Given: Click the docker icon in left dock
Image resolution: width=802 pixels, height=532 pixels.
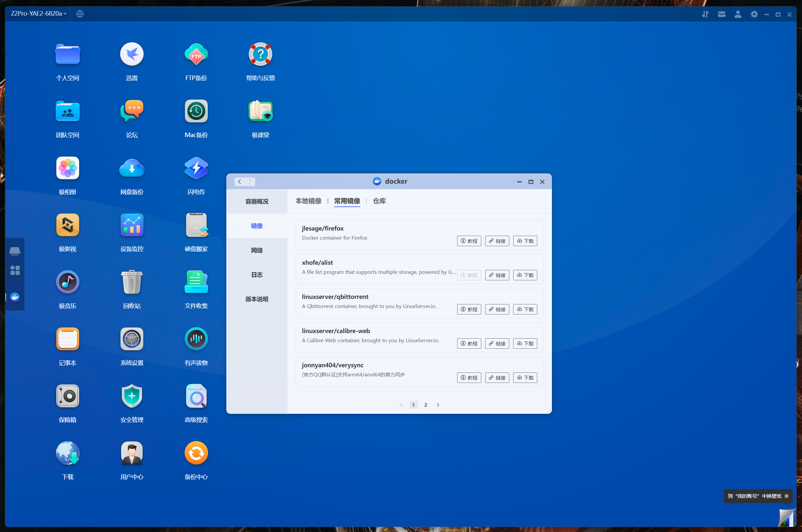Looking at the screenshot, I should click(x=15, y=297).
